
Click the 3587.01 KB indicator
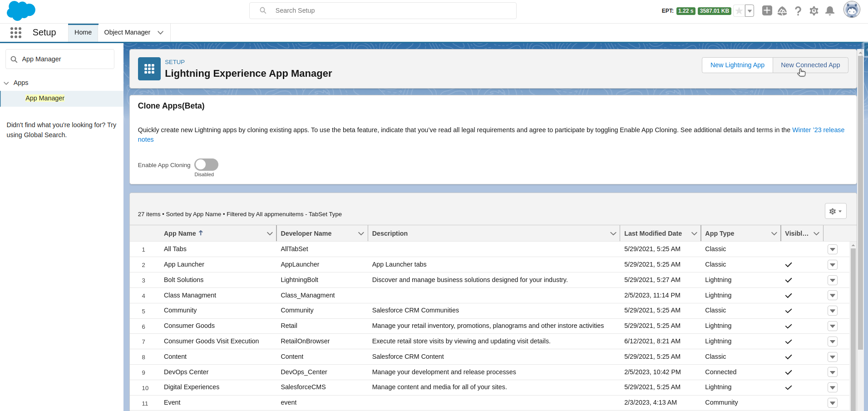(714, 11)
